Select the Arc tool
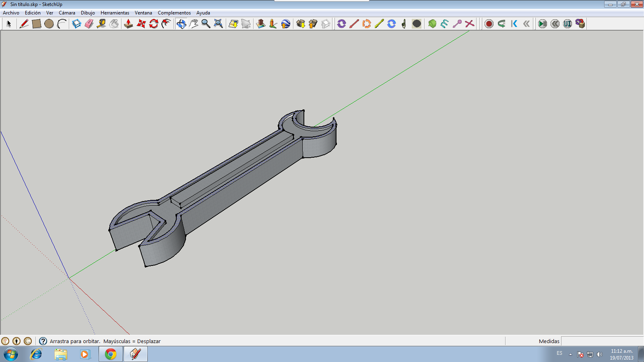Image resolution: width=644 pixels, height=362 pixels. point(62,24)
